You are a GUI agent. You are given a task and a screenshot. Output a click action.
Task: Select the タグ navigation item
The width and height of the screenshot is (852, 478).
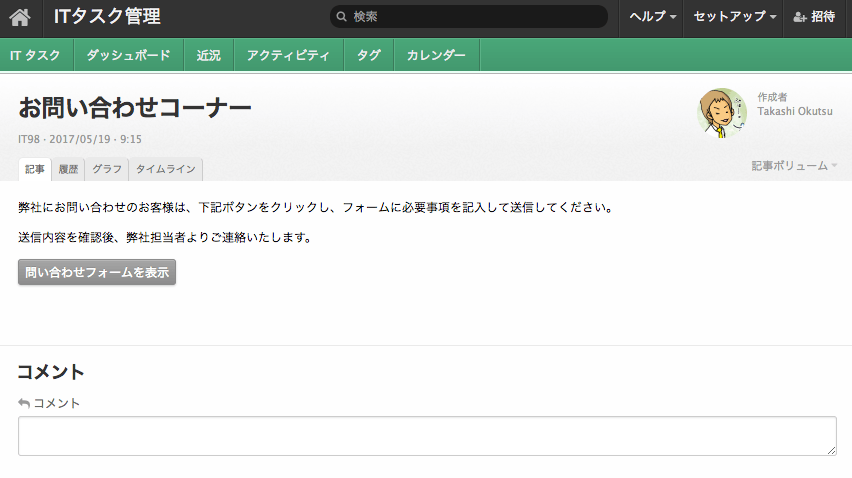(368, 56)
